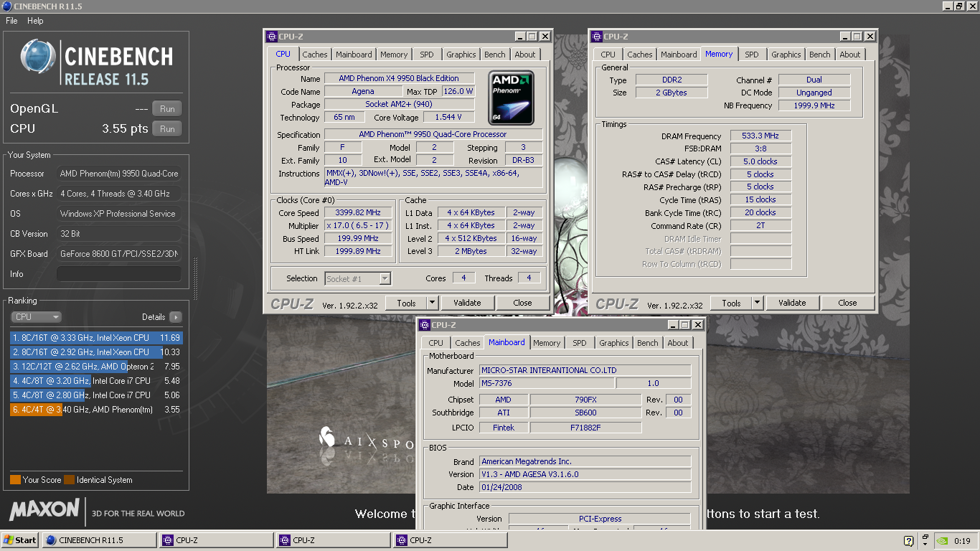Click the MAXON logo
980x551 pixels.
(44, 510)
